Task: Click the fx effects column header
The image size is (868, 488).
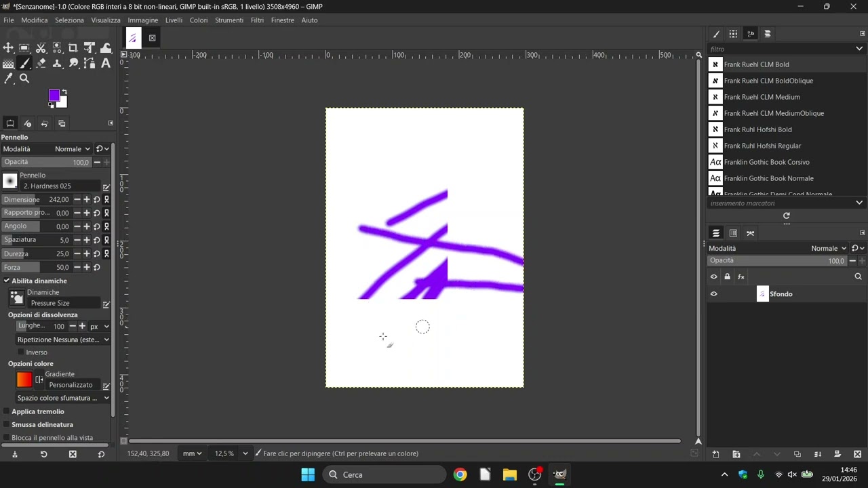Action: (741, 277)
